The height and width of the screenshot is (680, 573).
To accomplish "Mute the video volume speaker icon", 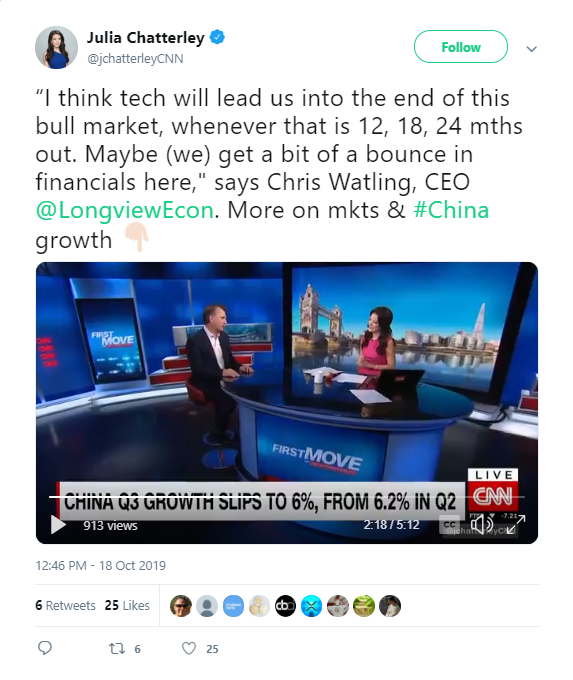I will (481, 524).
